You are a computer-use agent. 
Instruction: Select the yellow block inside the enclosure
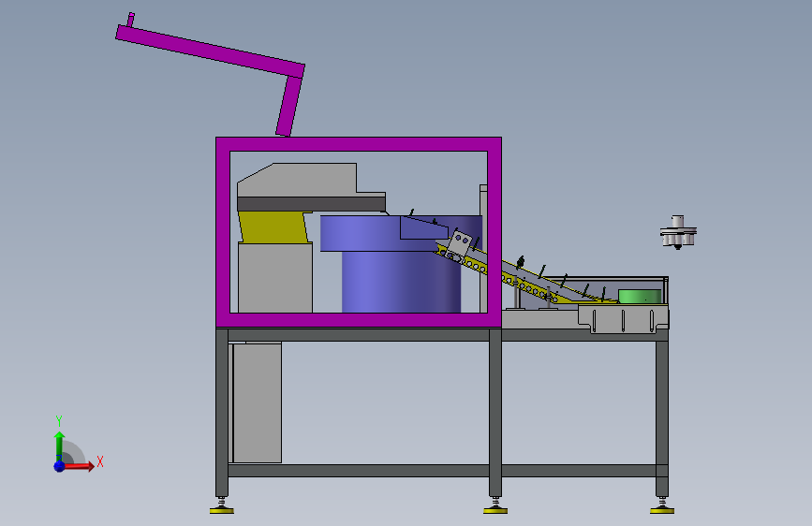(273, 226)
